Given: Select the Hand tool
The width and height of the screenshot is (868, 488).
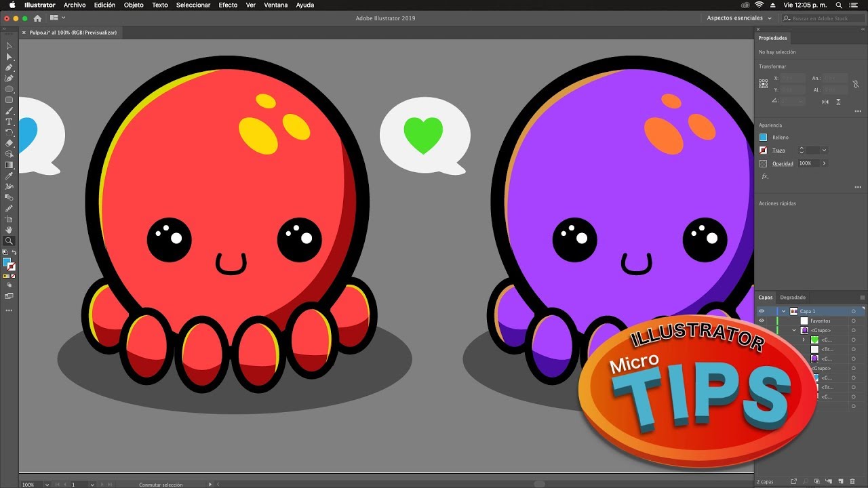Looking at the screenshot, I should click(9, 230).
